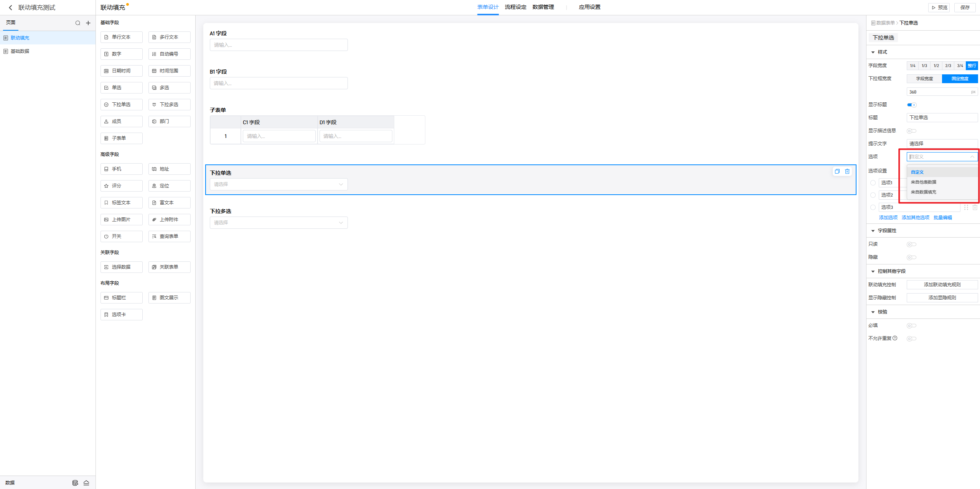
Task: Click the copy icon on the 下拉单选 field
Action: [x=837, y=171]
